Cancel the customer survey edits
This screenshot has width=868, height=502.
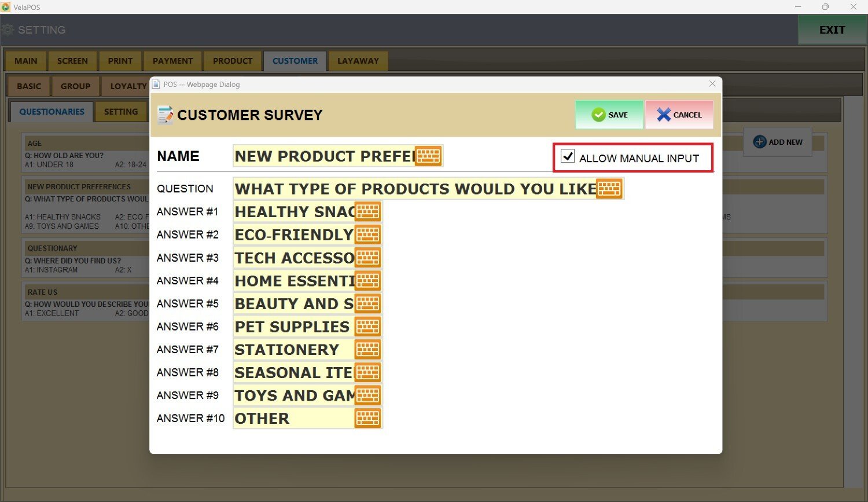[679, 115]
